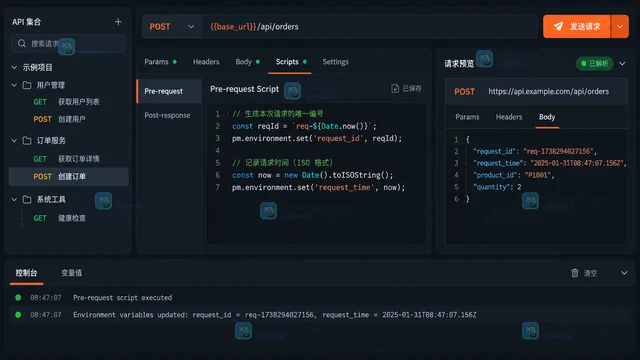
Task: Click the search magnifier icon in sidebar
Action: (22, 43)
